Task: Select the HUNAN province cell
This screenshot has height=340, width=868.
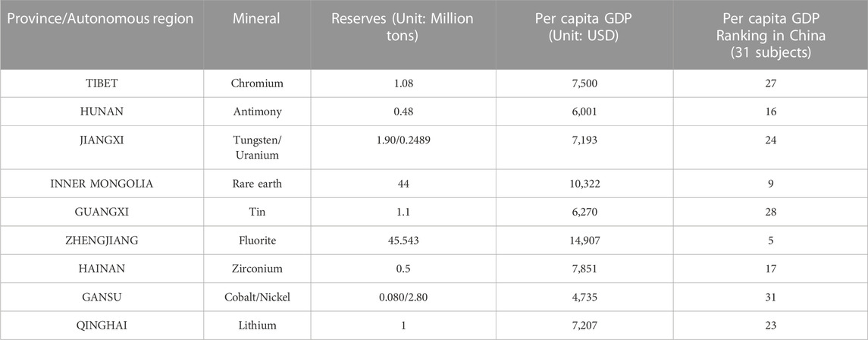Action: click(102, 112)
